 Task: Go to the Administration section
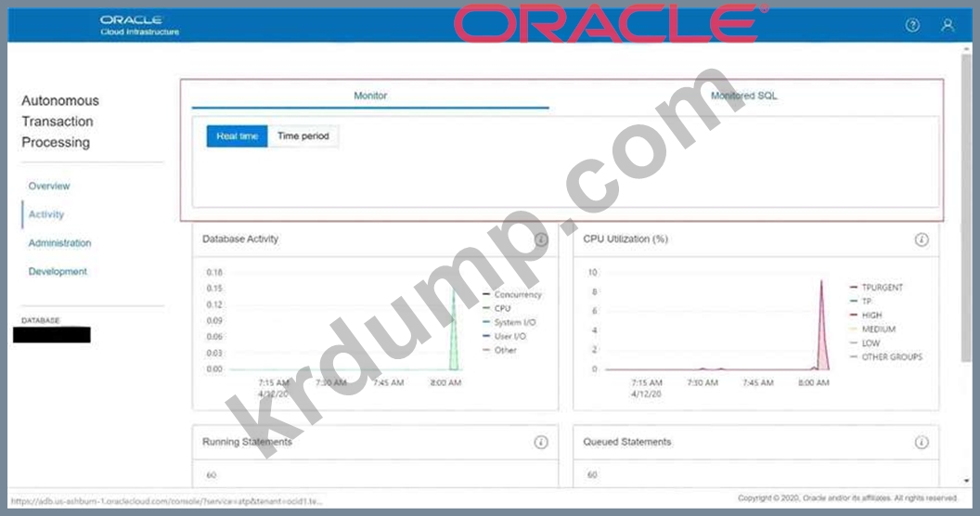(x=59, y=243)
